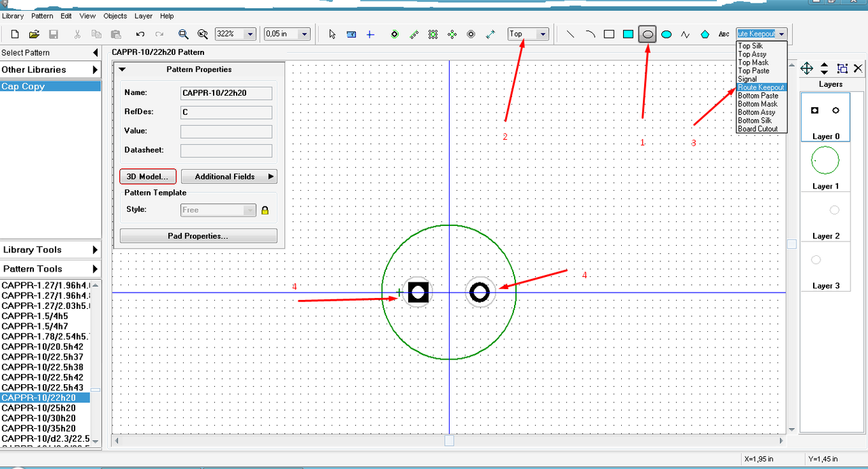Create a new pattern file
Screen dimensions: 868x469
14,34
